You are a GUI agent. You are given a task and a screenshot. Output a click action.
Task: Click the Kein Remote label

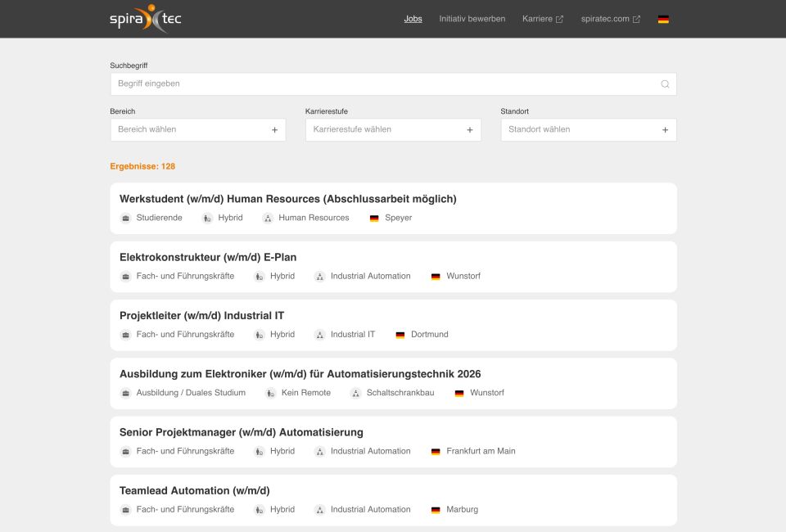[306, 393]
